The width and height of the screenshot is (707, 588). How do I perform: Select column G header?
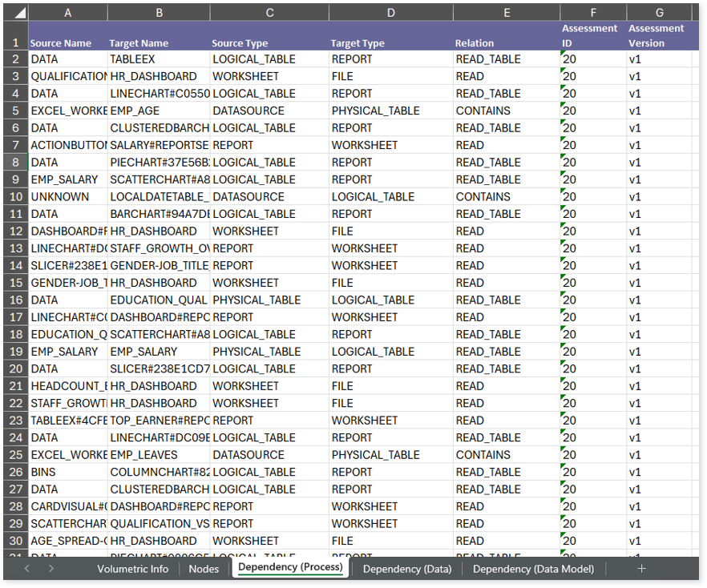pyautogui.click(x=659, y=13)
